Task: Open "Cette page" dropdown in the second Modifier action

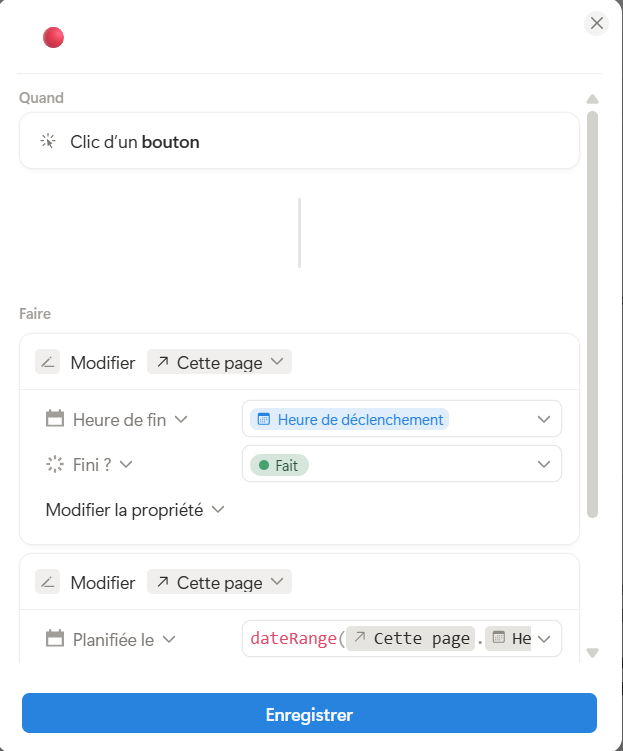Action: coord(219,582)
